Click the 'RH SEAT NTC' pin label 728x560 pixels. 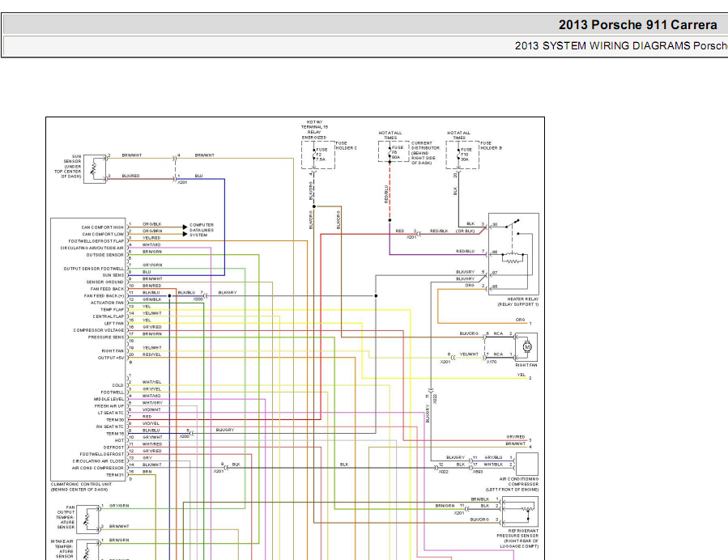coord(110,426)
